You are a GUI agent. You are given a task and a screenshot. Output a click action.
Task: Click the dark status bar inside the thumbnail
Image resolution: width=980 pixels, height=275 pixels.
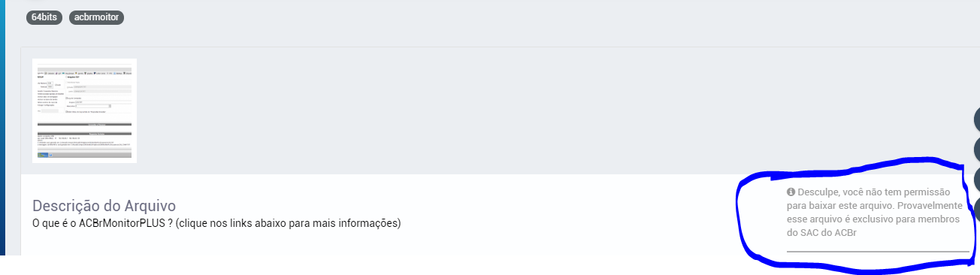(x=84, y=155)
